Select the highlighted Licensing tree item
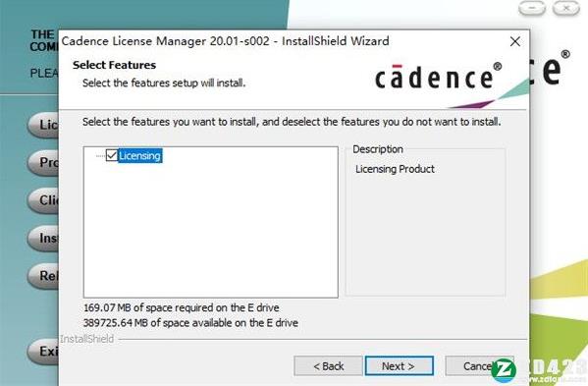Screen dimensions: 588x386 coord(139,155)
